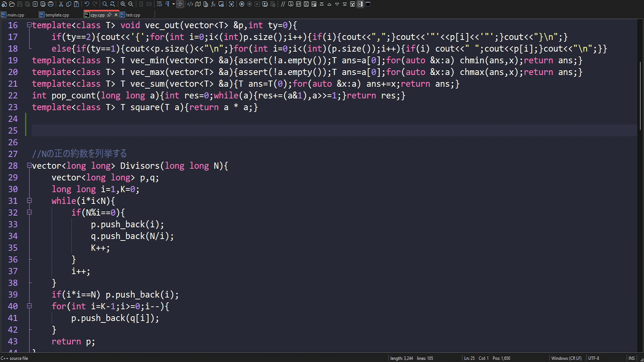Toggle word wrap mode

pos(160,4)
